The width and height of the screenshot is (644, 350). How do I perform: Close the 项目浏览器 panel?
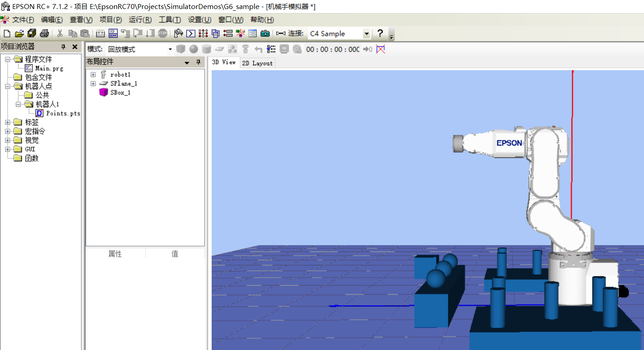point(75,47)
